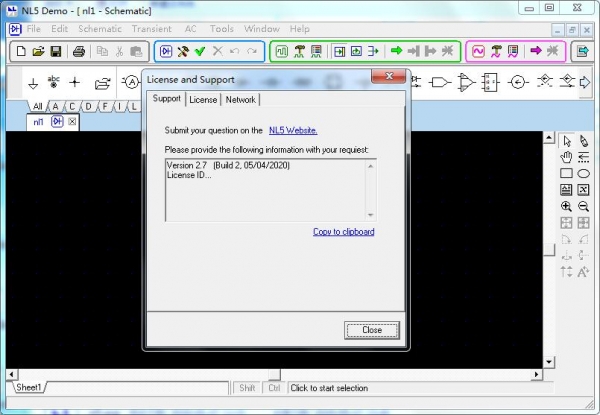Start AC analysis with magenta arrow

click(x=536, y=50)
